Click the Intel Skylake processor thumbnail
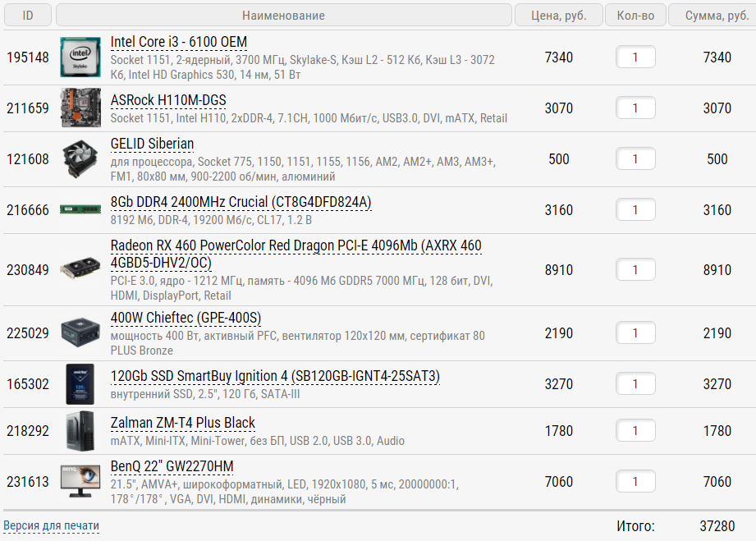Screen dimensions: 756x541 (x=80, y=57)
